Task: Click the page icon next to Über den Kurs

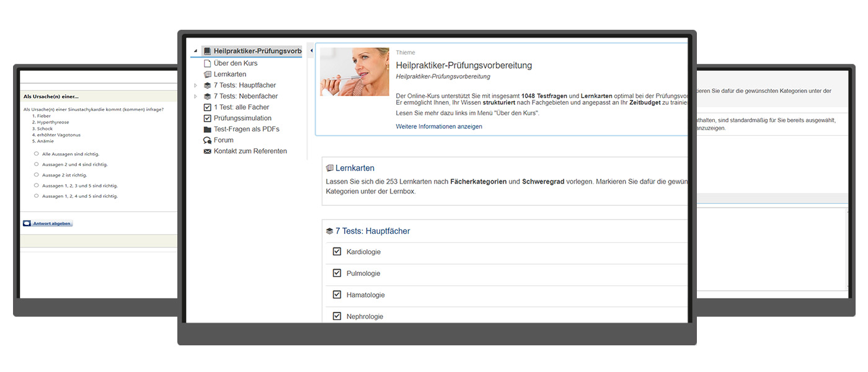Action: tap(207, 63)
